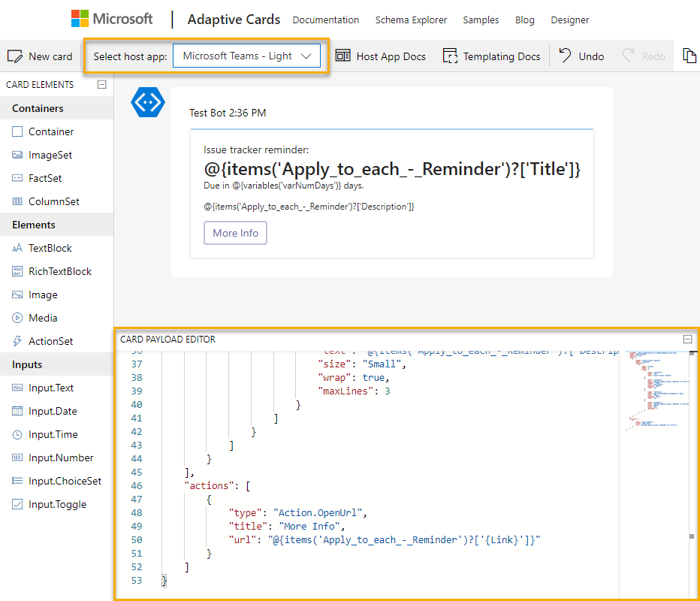Click the More Info button on the card

click(235, 233)
